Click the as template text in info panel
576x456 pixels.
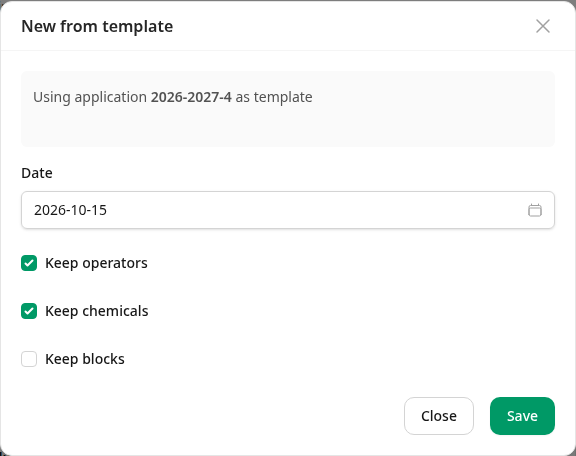coord(274,97)
